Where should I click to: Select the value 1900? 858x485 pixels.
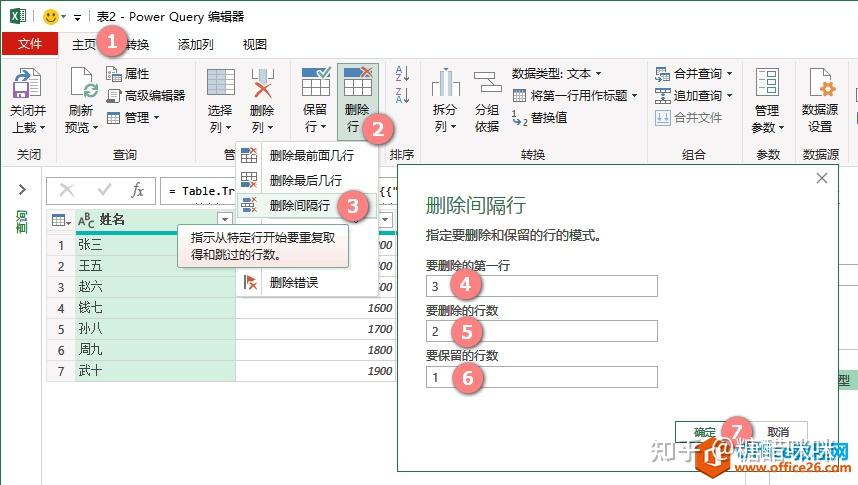(x=380, y=371)
